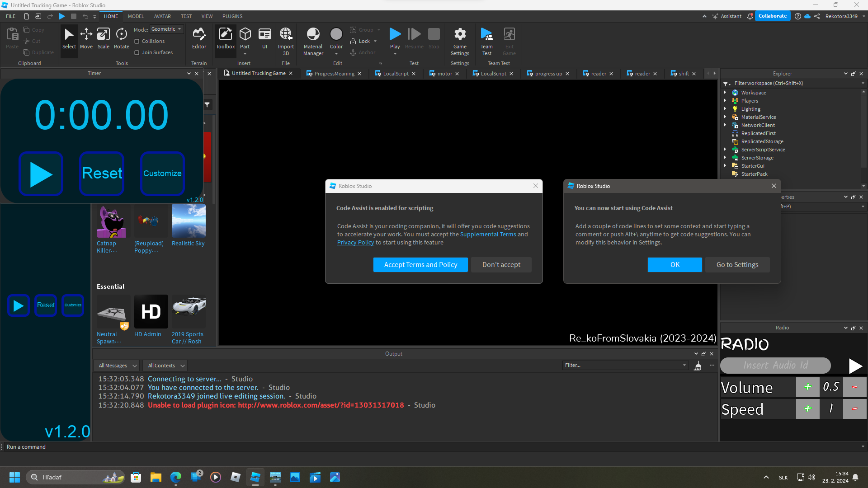
Task: Open the Supplemental Terms link
Action: (488, 234)
